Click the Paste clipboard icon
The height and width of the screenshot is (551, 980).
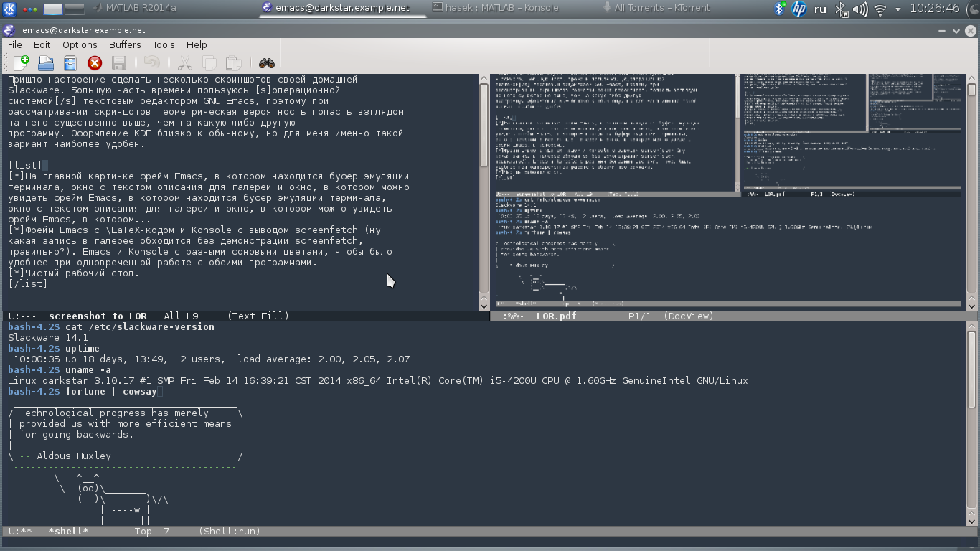pos(233,63)
